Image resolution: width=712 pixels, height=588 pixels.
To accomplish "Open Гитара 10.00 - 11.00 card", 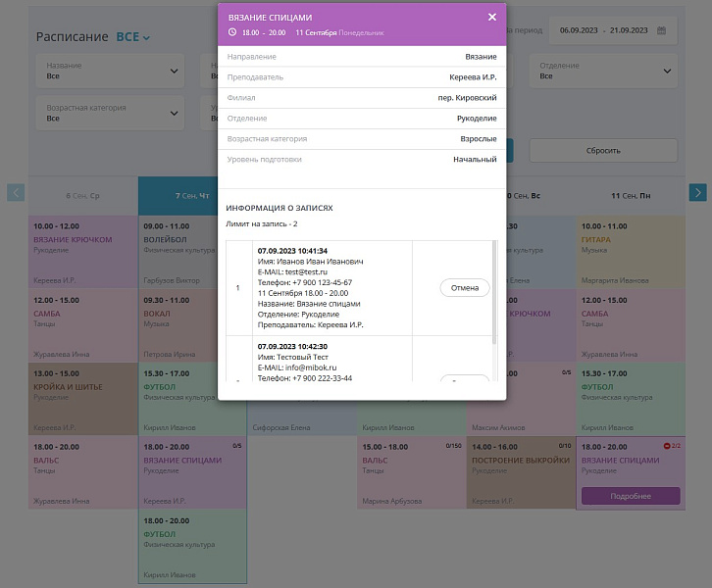I will pyautogui.click(x=631, y=252).
